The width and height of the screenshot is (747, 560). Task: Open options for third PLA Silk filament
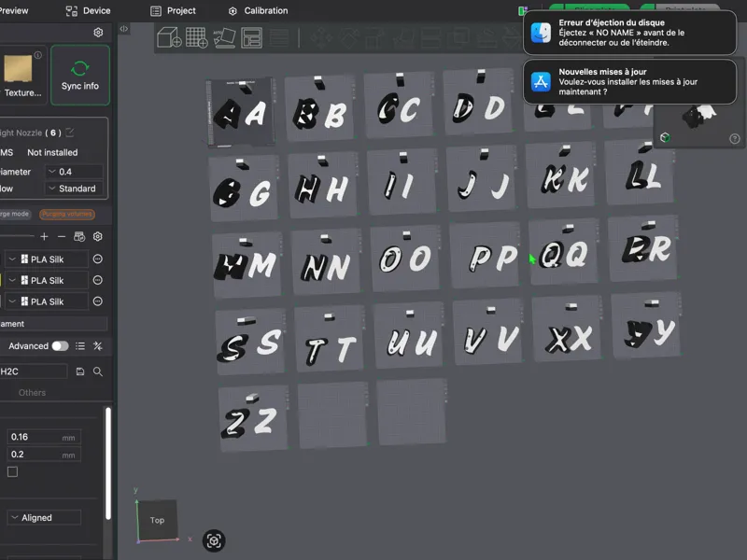tap(98, 301)
